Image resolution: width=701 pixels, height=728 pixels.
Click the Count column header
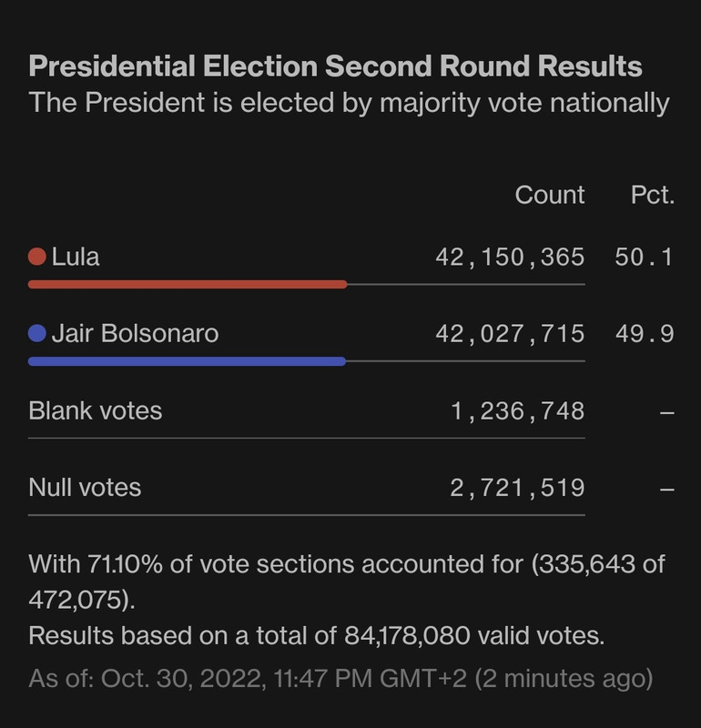coord(550,195)
